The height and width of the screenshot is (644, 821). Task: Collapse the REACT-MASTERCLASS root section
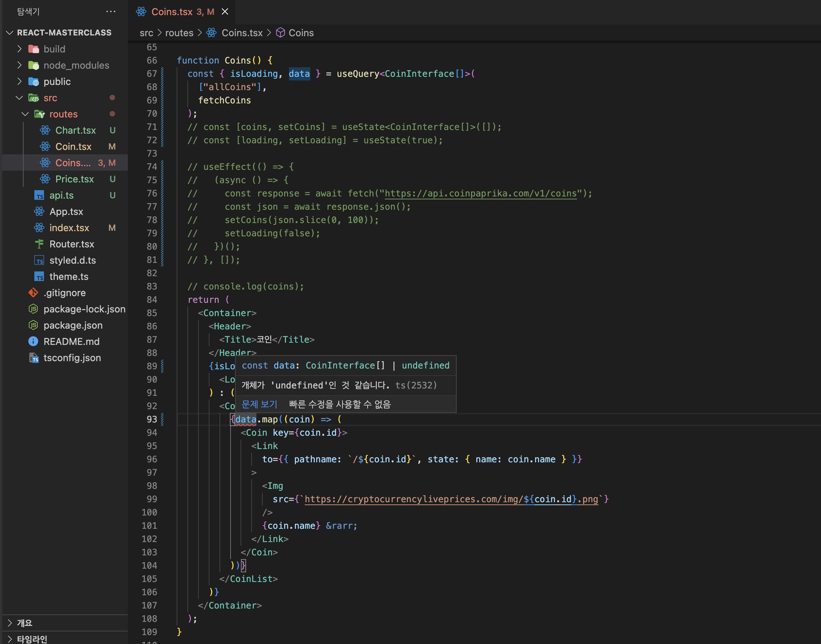[x=10, y=33]
